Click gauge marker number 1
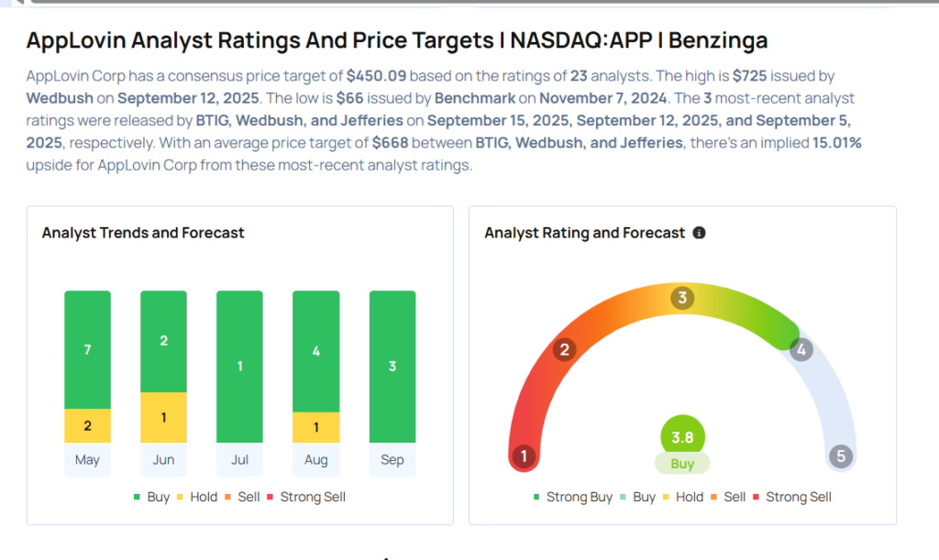 [x=524, y=456]
